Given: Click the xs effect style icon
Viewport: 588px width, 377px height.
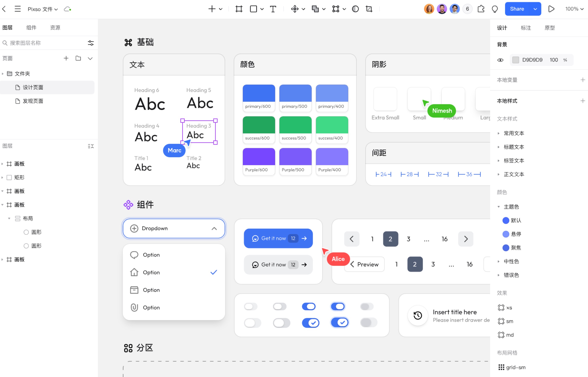Looking at the screenshot, I should (x=501, y=307).
